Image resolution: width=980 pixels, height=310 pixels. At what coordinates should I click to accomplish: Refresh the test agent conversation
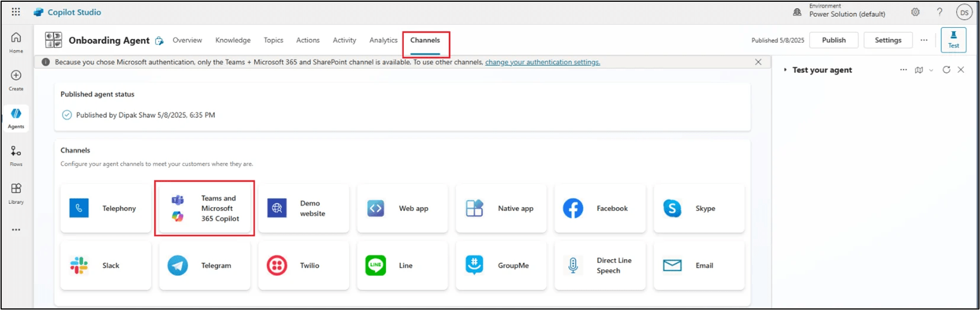click(x=946, y=70)
